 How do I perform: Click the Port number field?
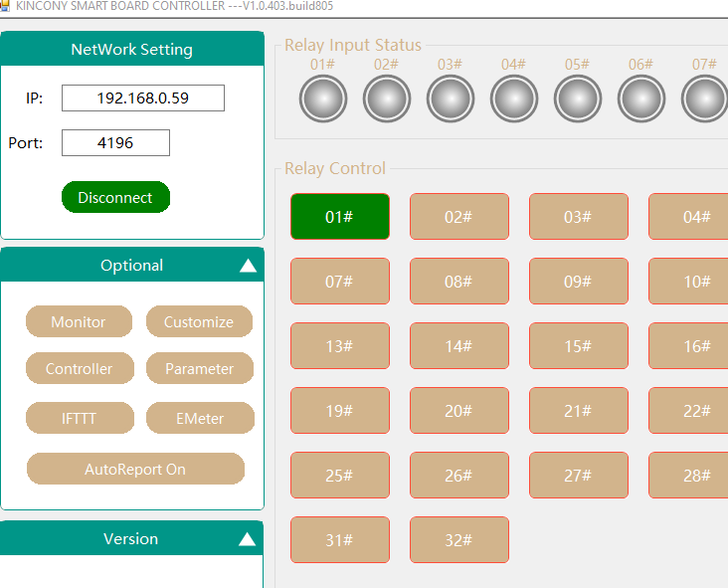115,143
